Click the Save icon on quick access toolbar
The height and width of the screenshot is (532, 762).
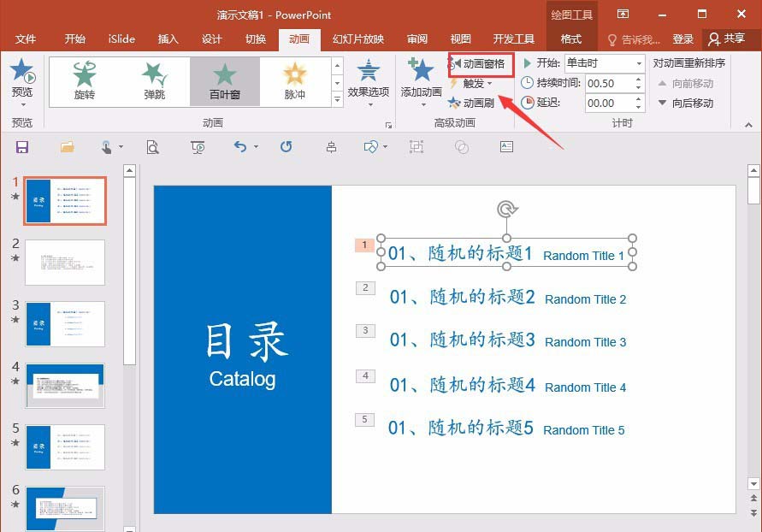[22, 147]
